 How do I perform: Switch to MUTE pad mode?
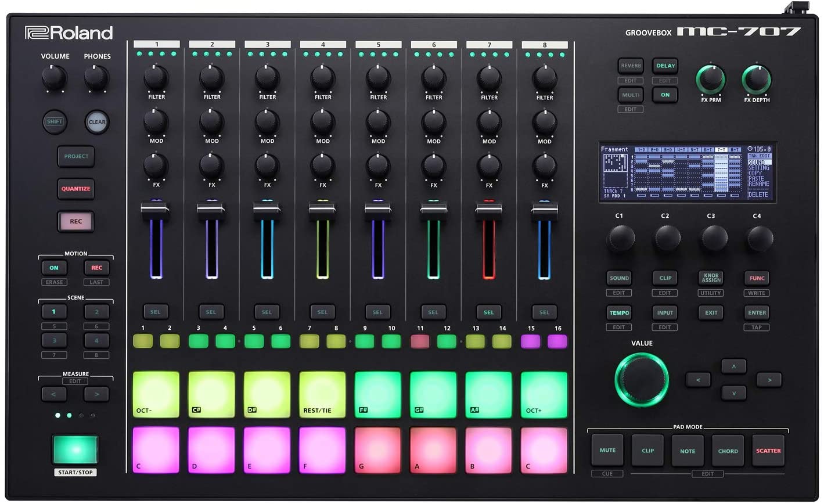(x=607, y=450)
